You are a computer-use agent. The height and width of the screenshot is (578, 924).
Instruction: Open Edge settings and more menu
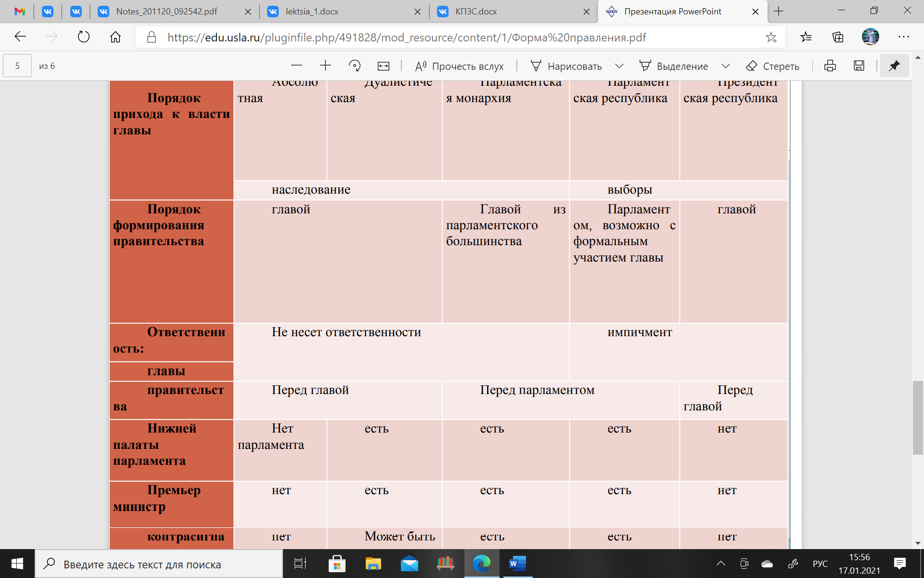click(x=903, y=37)
